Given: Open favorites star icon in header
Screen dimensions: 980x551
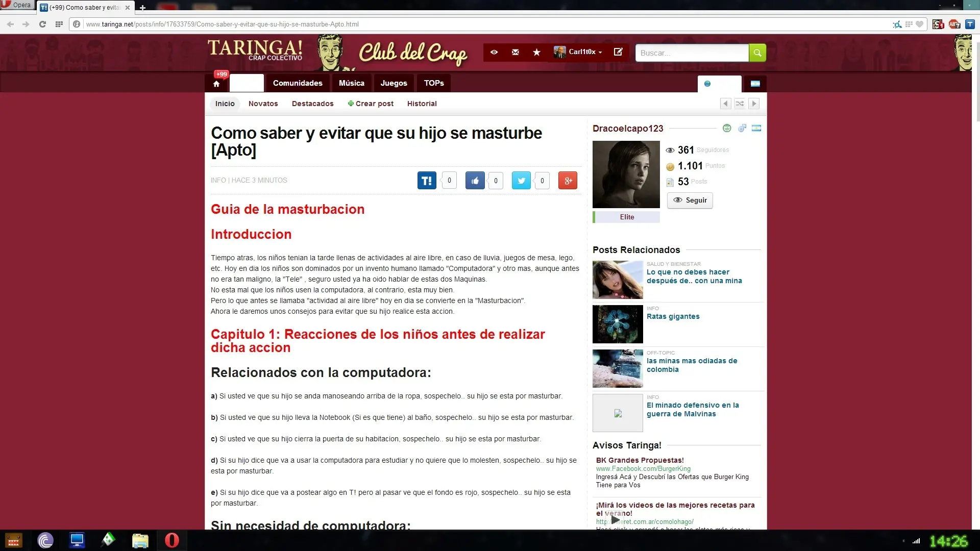Looking at the screenshot, I should pyautogui.click(x=536, y=52).
